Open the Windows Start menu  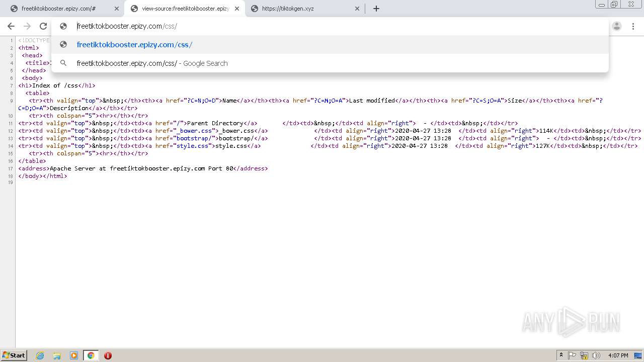[14, 355]
